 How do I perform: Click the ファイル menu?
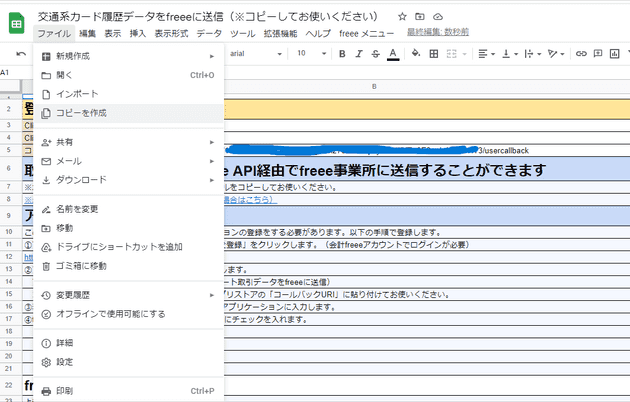54,34
